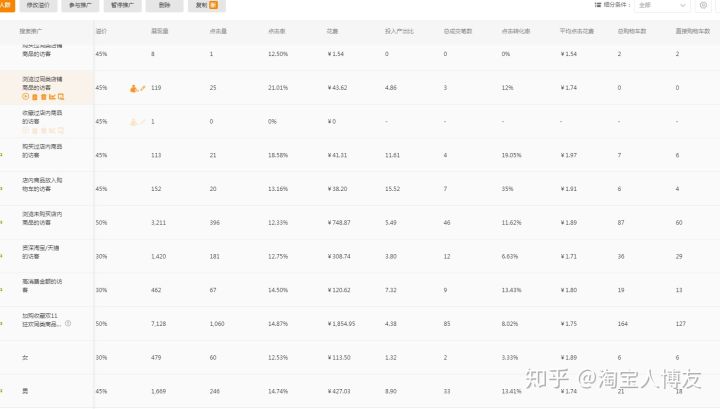This screenshot has width=720, height=409.
Task: Click the 参与推广 button
Action: coord(80,5)
